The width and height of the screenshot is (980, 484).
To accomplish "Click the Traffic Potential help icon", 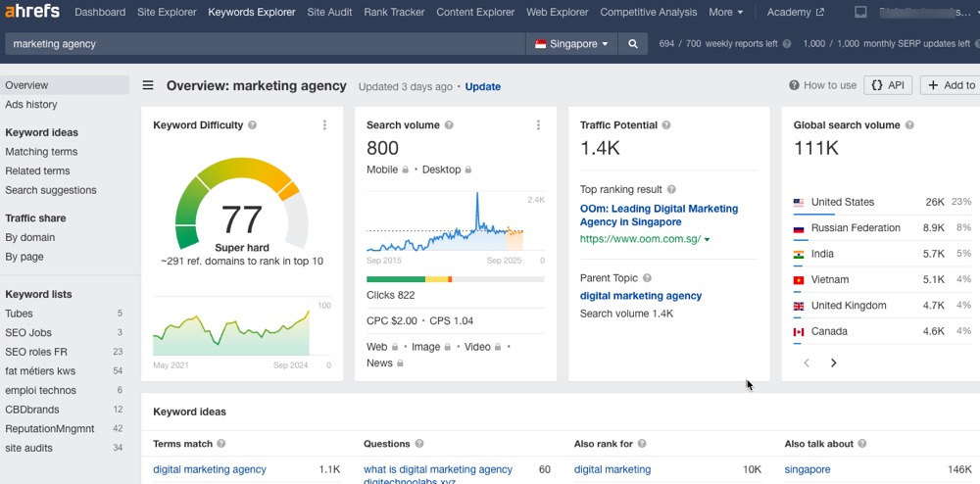I will [x=666, y=125].
